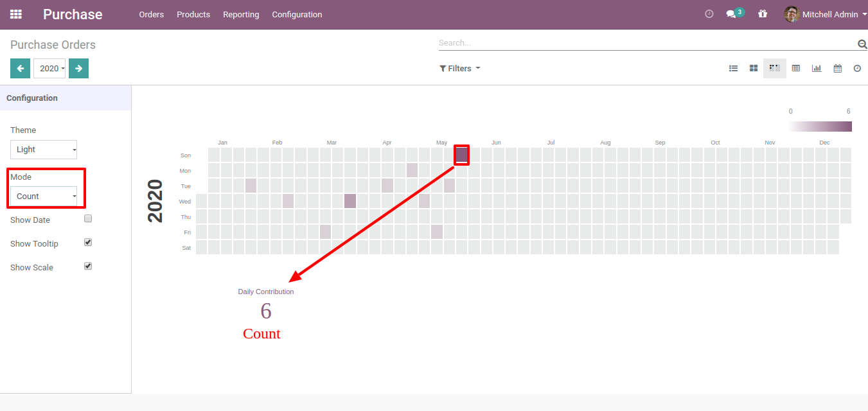Screen dimensions: 868x411
Task: Go to previous year with left arrow
Action: 20,68
